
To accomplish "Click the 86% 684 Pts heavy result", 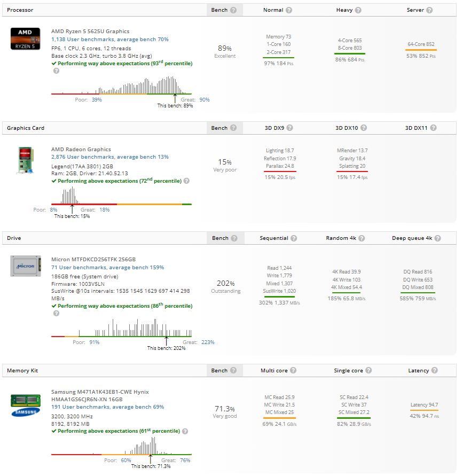I will [x=350, y=59].
